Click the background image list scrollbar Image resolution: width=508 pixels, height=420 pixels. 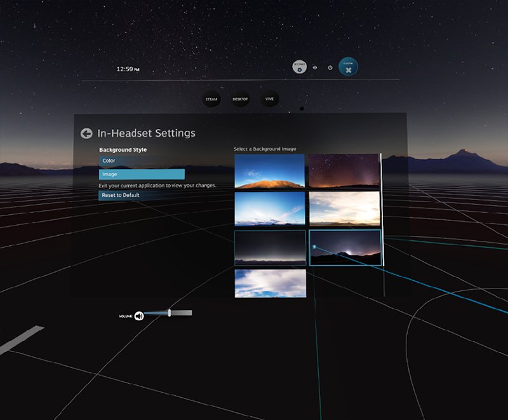tap(382, 210)
